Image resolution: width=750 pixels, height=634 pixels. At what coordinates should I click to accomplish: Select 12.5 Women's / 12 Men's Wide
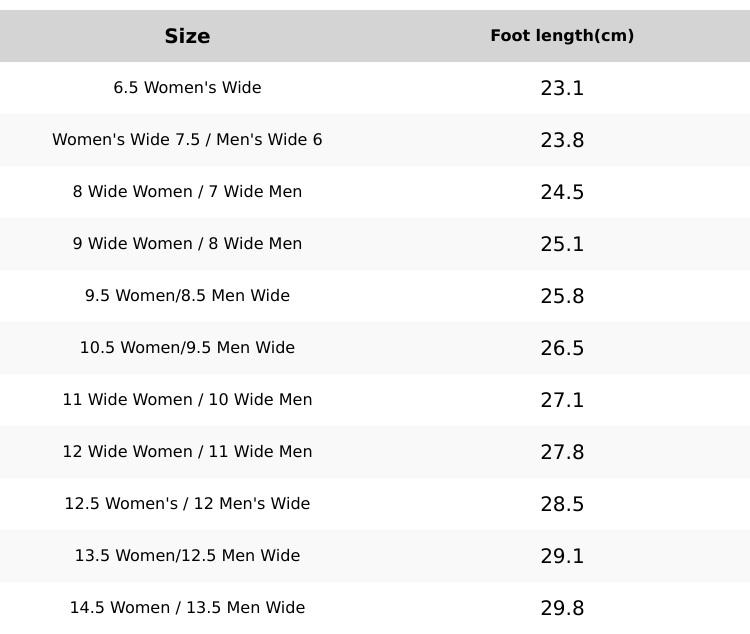click(187, 504)
